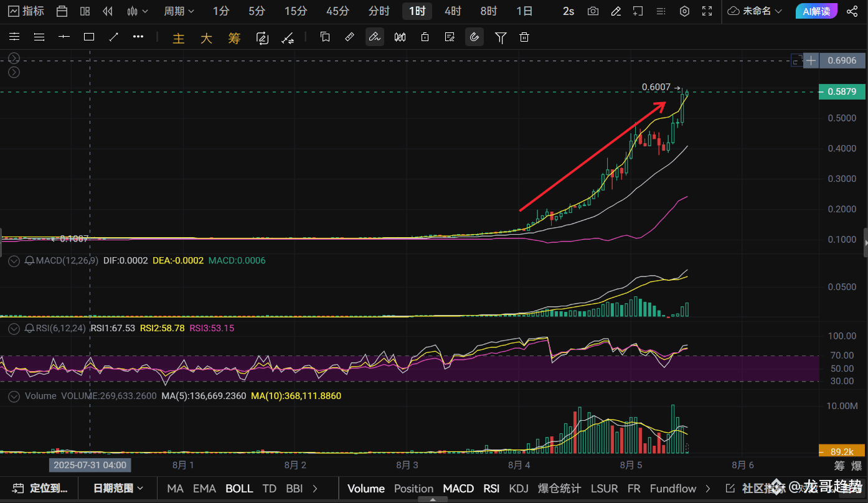
Task: Click the add note frame icon
Action: (x=638, y=11)
